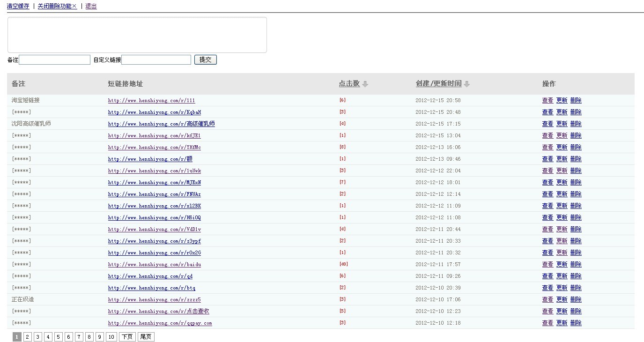
Task: Click 删除 in the /r/MJExN row
Action: [576, 182]
